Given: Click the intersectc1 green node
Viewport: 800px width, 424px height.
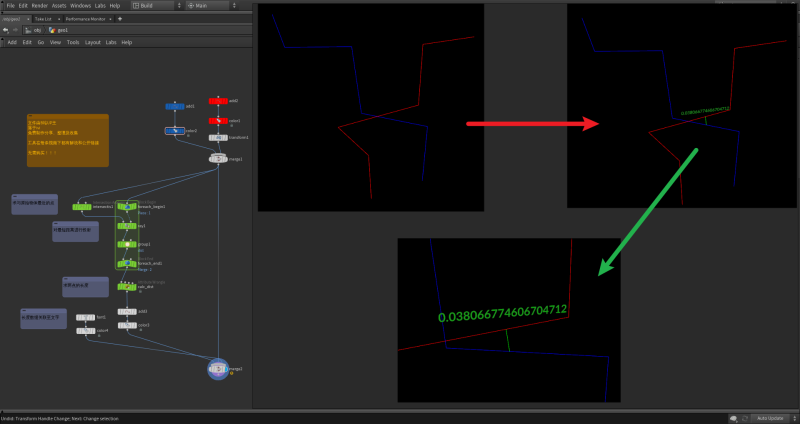Looking at the screenshot, I should (x=83, y=207).
